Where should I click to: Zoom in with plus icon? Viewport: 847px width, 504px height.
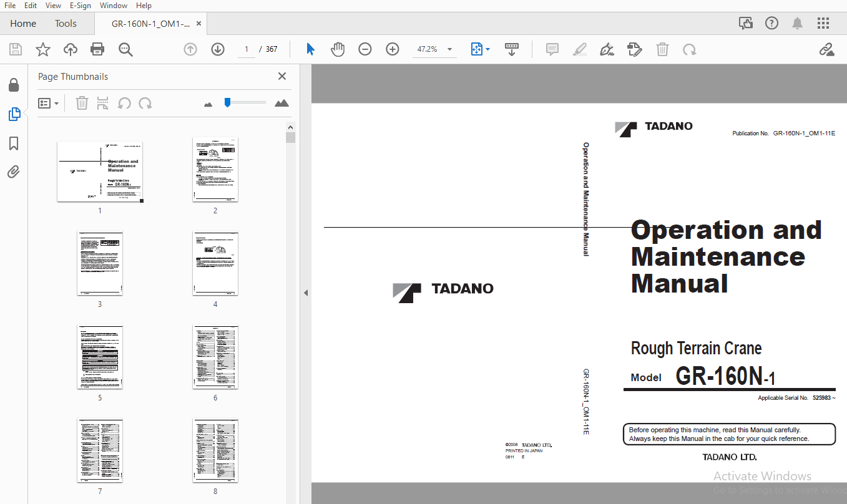(x=393, y=49)
